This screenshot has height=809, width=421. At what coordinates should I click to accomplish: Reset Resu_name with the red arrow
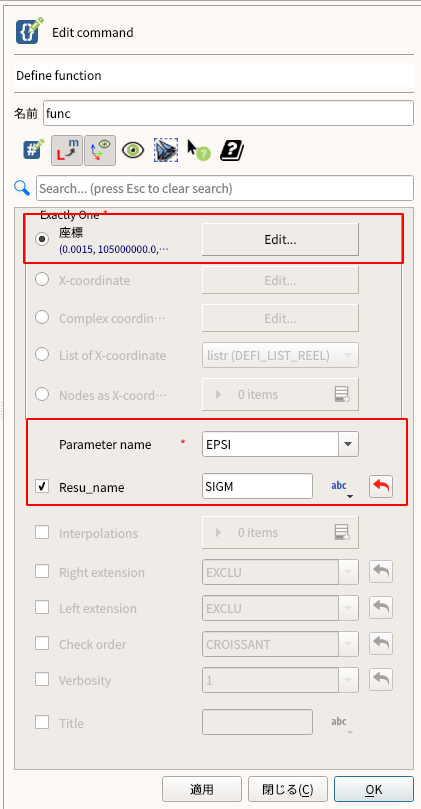tap(381, 487)
